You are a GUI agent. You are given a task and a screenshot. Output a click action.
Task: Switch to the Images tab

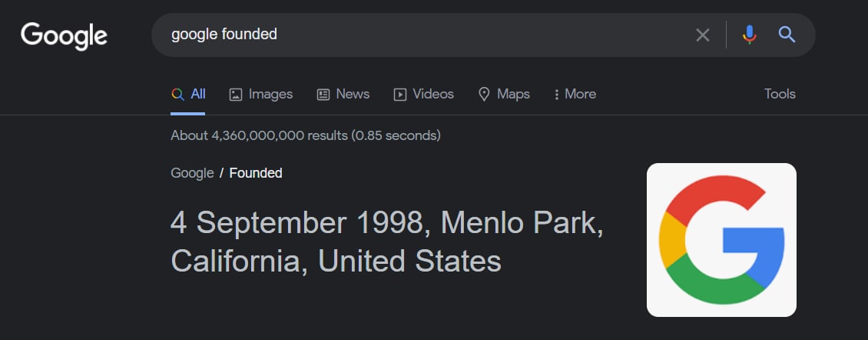click(x=260, y=95)
